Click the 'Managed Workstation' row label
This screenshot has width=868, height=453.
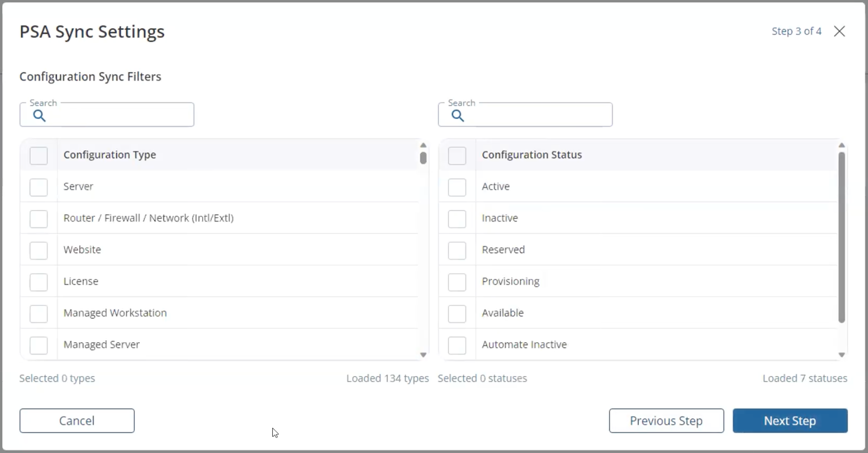(115, 313)
